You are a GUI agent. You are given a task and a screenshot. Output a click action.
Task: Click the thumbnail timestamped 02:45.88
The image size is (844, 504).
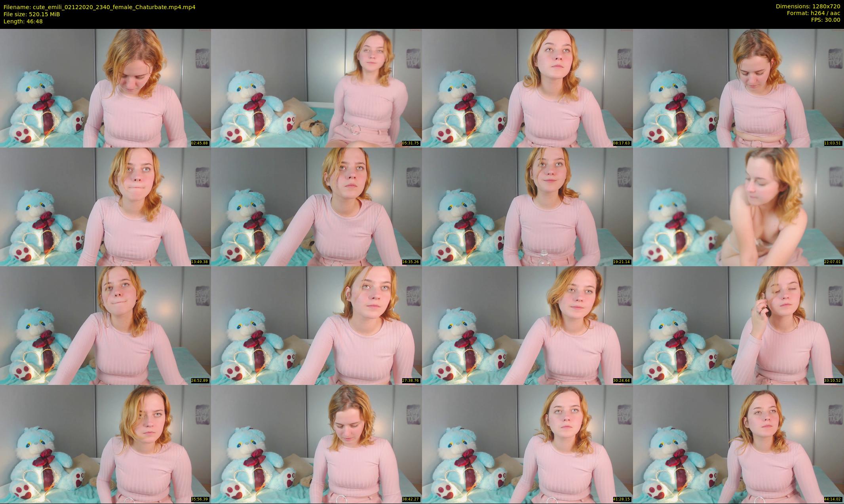(x=105, y=88)
